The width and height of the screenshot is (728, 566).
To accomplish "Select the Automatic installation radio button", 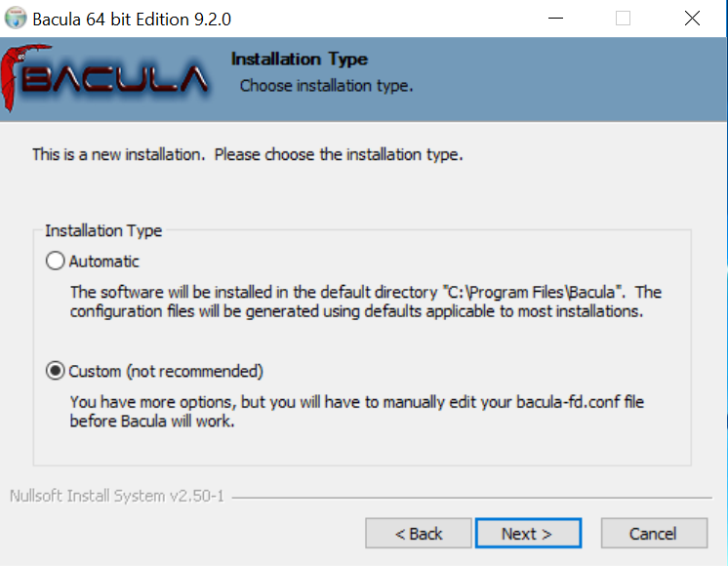I will [x=56, y=261].
